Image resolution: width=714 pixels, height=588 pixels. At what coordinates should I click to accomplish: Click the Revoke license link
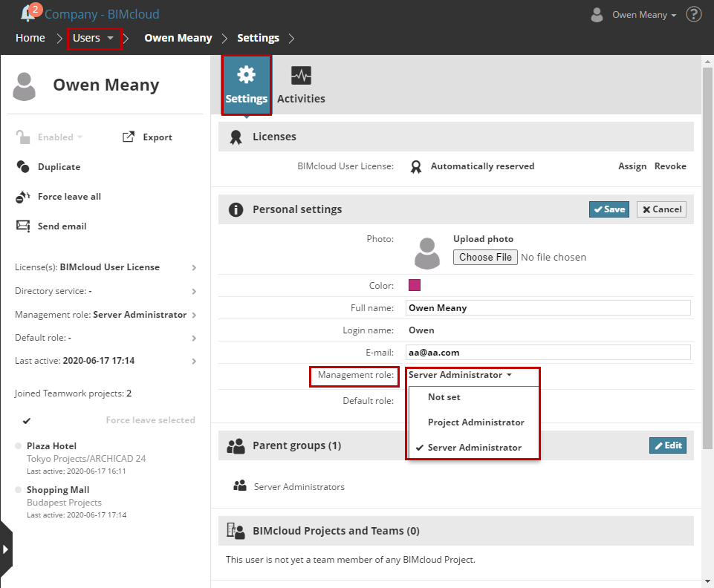pos(670,166)
